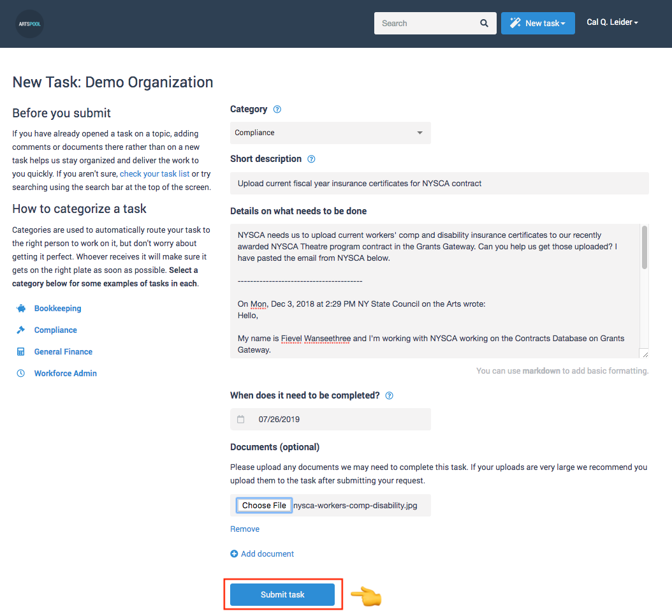This screenshot has height=616, width=672.
Task: Click the Compliance gavel icon
Action: point(20,330)
